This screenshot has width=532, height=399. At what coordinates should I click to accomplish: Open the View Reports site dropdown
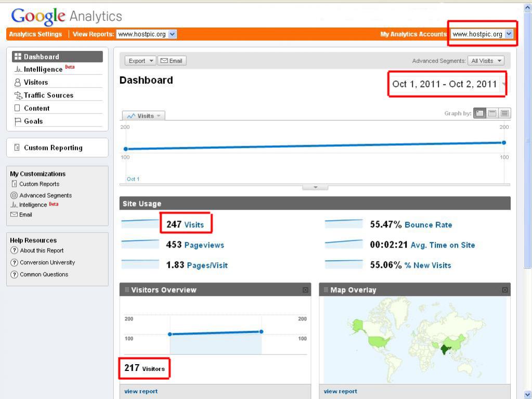[146, 34]
